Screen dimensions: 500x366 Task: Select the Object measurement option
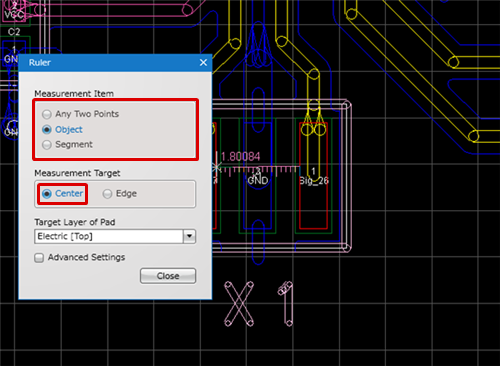(47, 129)
